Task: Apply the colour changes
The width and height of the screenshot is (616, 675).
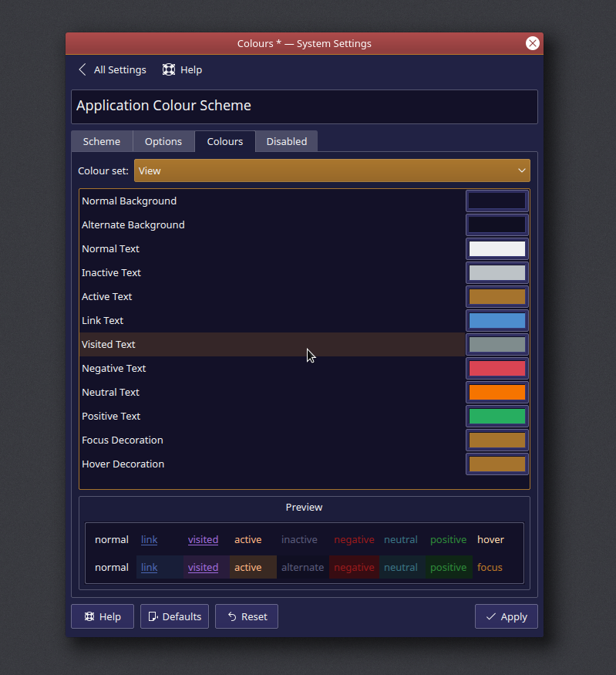Action: 507,616
